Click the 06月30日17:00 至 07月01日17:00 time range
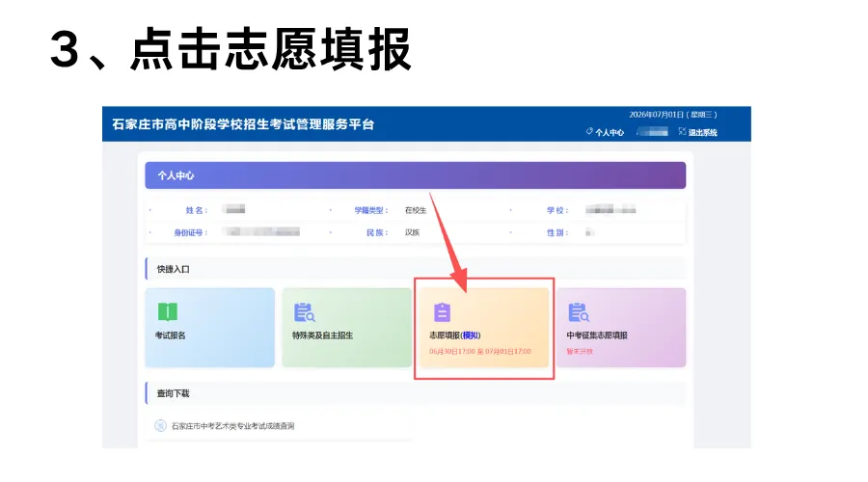Image resolution: width=868 pixels, height=482 pixels. [480, 352]
